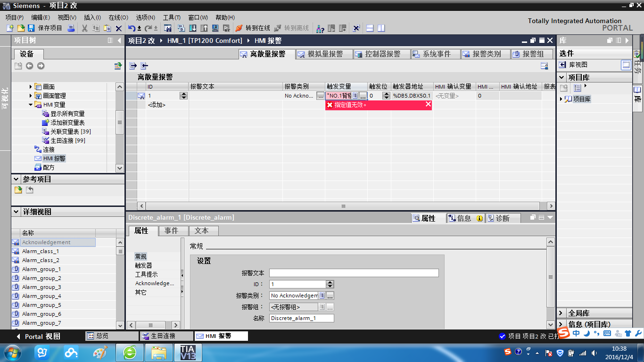Open the 工具(T) menu
The height and width of the screenshot is (362, 644).
point(172,17)
